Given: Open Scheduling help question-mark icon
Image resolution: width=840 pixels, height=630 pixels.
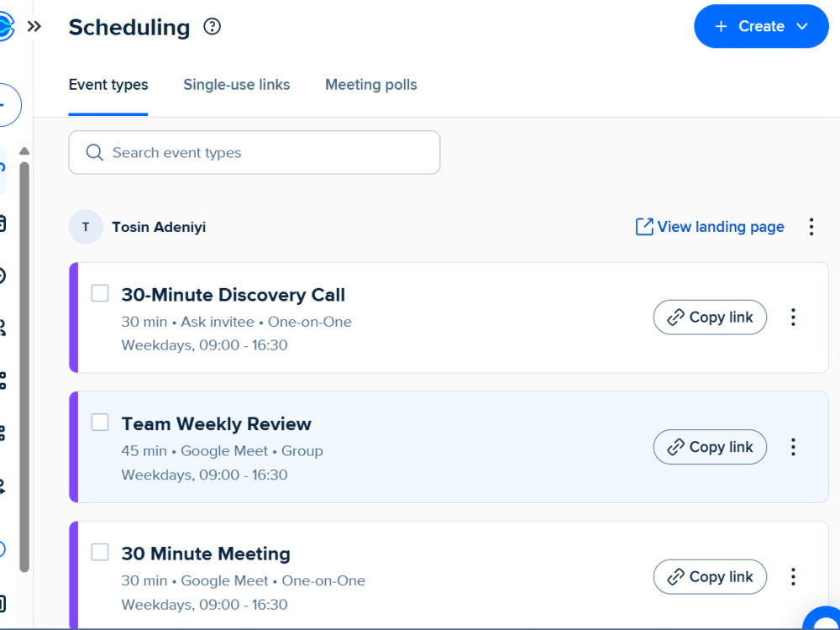Looking at the screenshot, I should pyautogui.click(x=213, y=26).
